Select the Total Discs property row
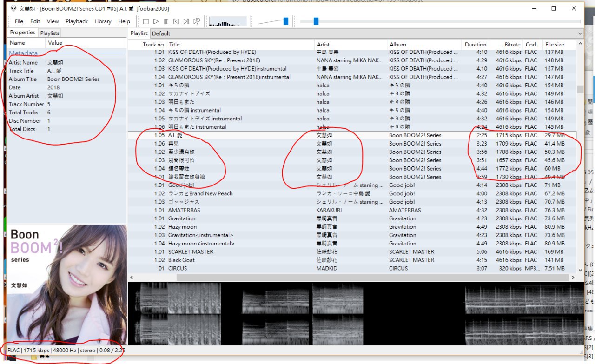 click(x=67, y=129)
